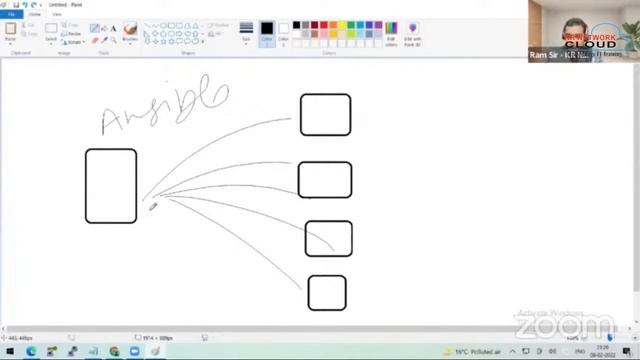The width and height of the screenshot is (640, 360).
Task: Select the Oval shape in the Shapes gallery
Action: [x=163, y=26]
